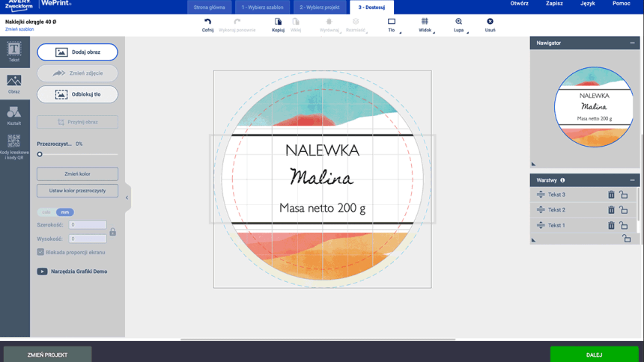This screenshot has height=362, width=644.
Task: Click the Dodaj obraz button
Action: (77, 52)
